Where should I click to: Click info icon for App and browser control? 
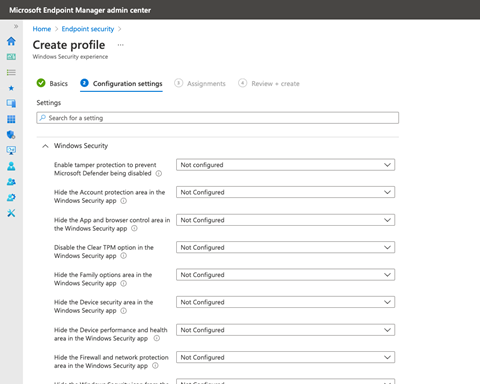tap(134, 228)
